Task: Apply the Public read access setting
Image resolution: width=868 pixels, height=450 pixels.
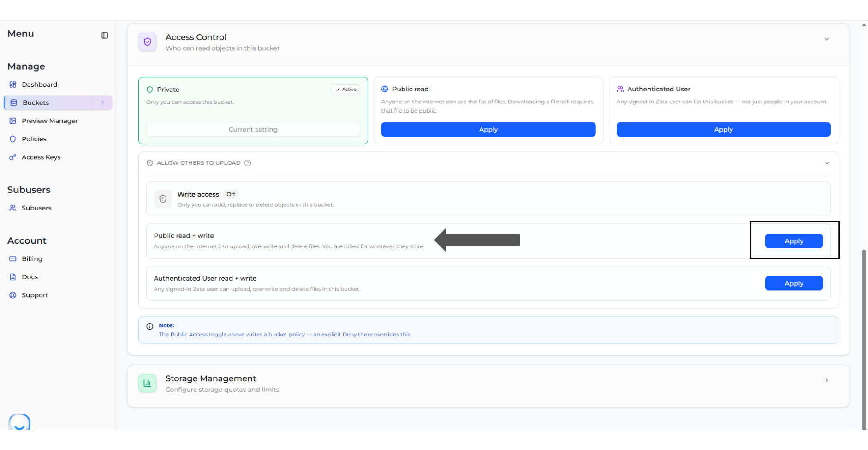Action: pyautogui.click(x=488, y=130)
